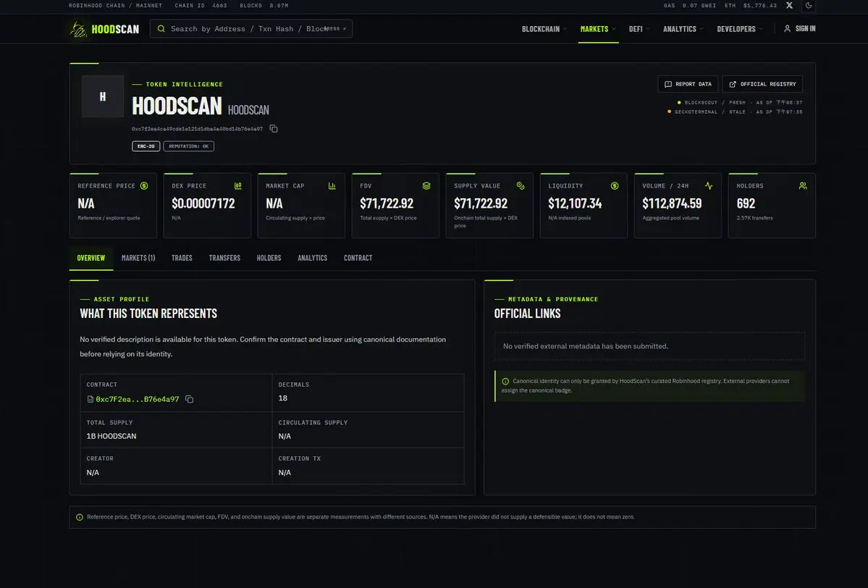Click the Reference Price dollar icon

(144, 186)
